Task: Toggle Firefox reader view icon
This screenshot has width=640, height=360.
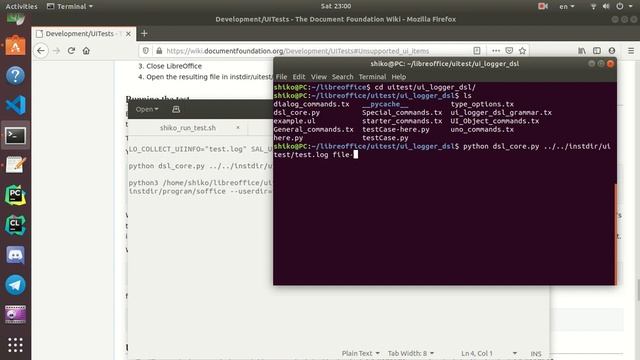Action: pos(477,51)
